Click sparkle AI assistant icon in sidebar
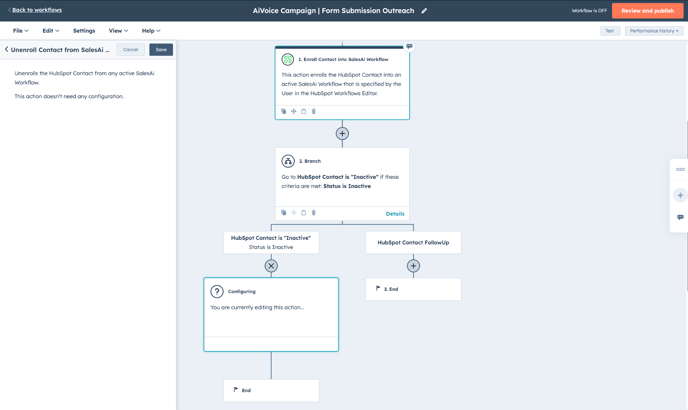 coord(680,195)
